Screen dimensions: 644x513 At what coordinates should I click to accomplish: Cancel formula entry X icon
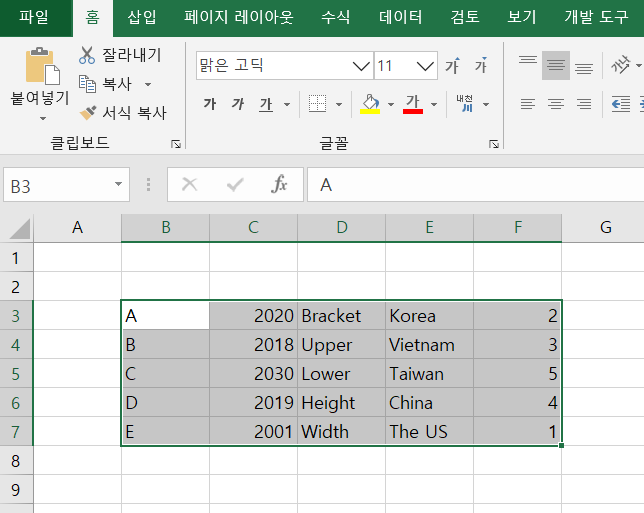point(189,184)
